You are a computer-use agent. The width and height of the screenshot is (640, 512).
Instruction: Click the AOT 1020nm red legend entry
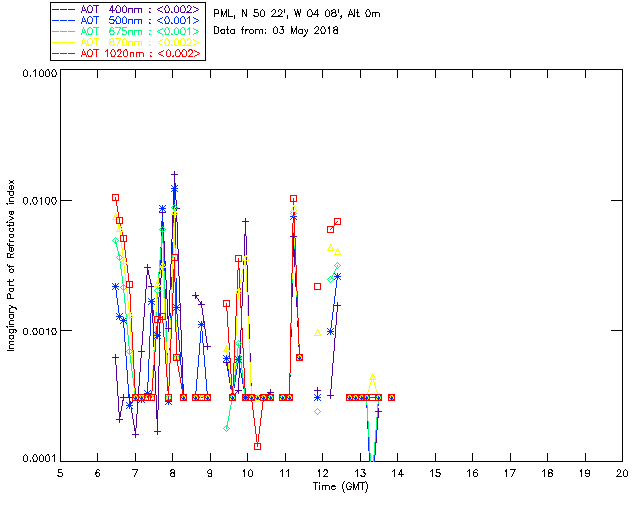(126, 53)
